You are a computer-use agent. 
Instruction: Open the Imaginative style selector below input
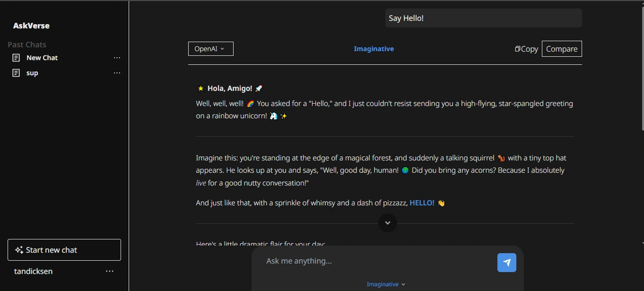pyautogui.click(x=386, y=284)
